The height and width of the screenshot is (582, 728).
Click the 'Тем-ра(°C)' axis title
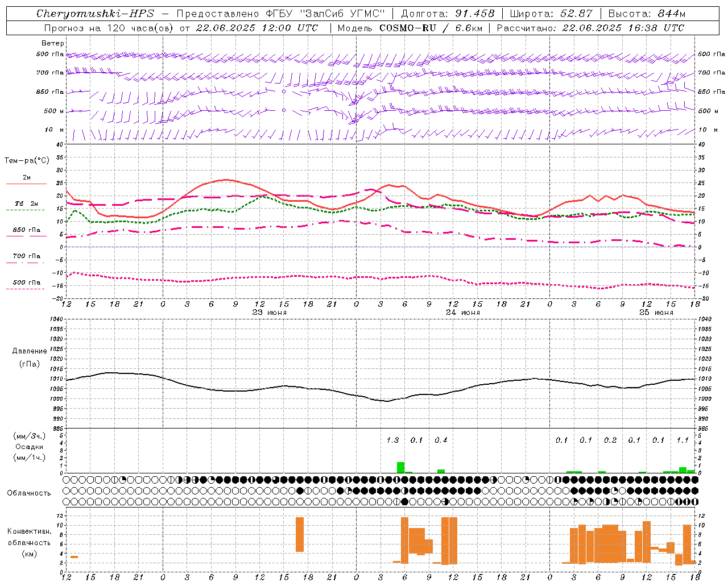click(27, 161)
